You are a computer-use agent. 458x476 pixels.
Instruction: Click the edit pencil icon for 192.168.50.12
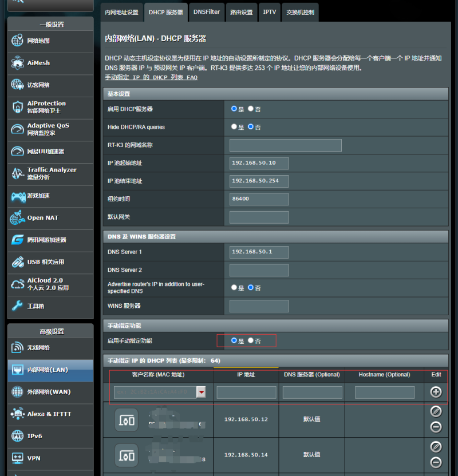[436, 411]
